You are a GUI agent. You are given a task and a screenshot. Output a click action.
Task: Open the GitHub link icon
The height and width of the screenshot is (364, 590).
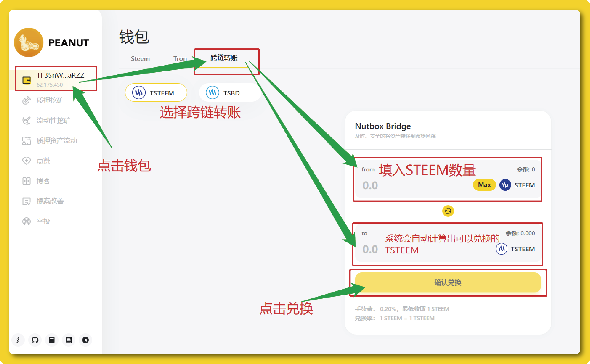(x=35, y=340)
